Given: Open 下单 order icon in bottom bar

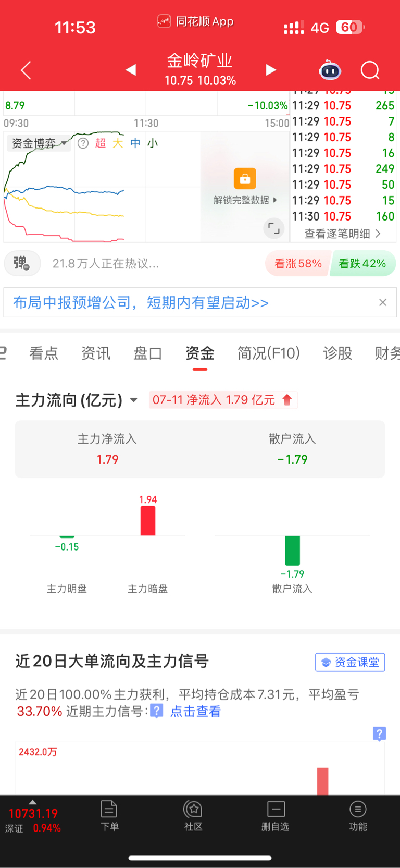Looking at the screenshot, I should 109,816.
